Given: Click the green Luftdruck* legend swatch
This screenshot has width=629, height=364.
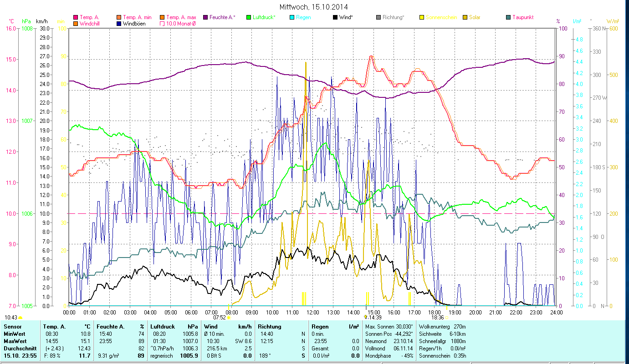Looking at the screenshot, I should [x=249, y=17].
